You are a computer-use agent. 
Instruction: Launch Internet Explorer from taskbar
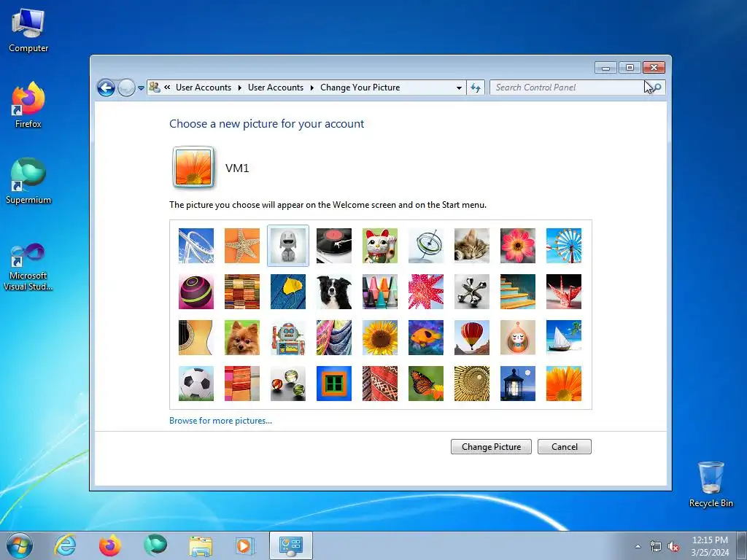pos(65,545)
